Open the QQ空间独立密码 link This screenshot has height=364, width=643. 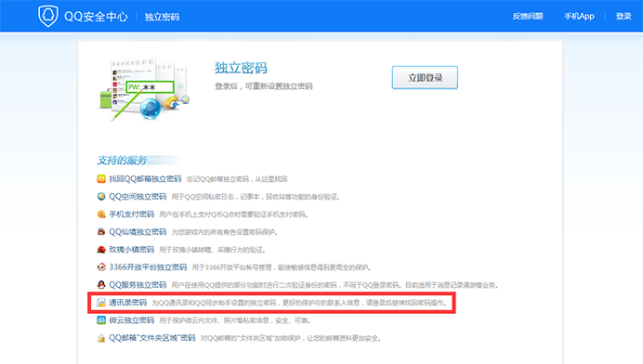click(138, 196)
